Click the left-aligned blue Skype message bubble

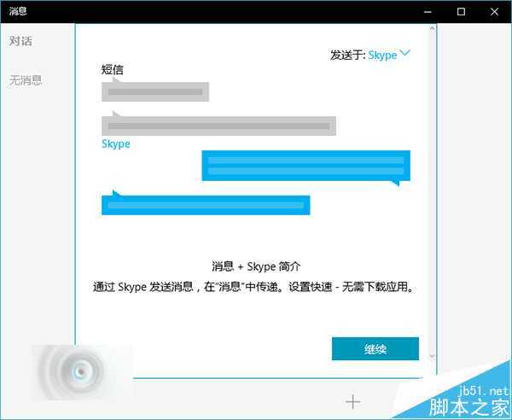(x=206, y=203)
